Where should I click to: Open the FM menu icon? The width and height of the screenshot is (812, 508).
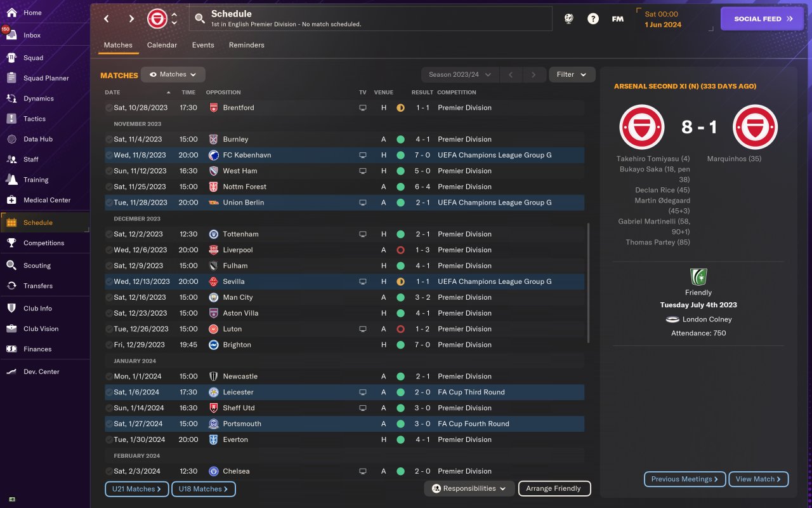click(x=617, y=19)
